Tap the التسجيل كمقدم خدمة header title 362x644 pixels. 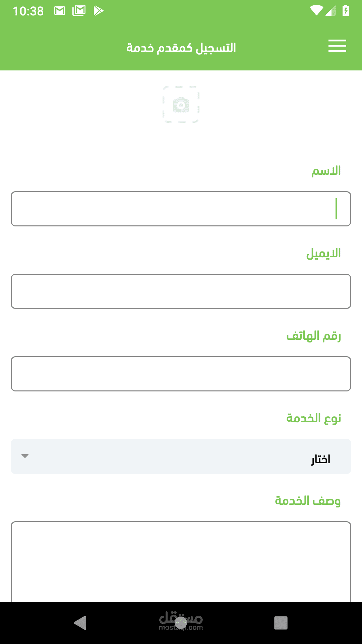(x=181, y=48)
